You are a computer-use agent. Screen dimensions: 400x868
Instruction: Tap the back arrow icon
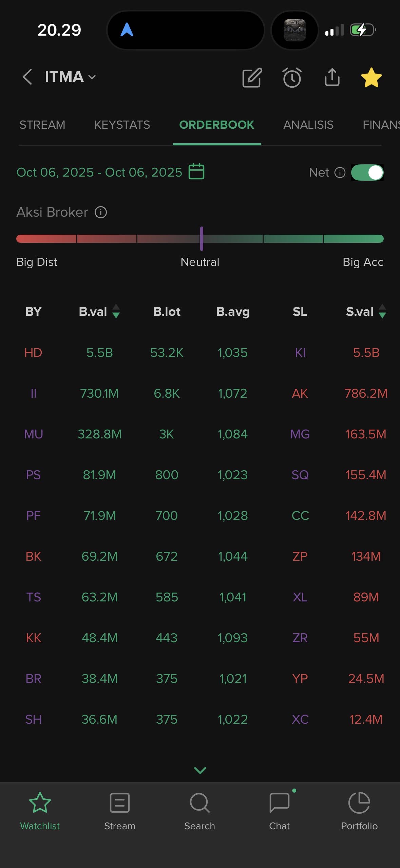coord(27,77)
